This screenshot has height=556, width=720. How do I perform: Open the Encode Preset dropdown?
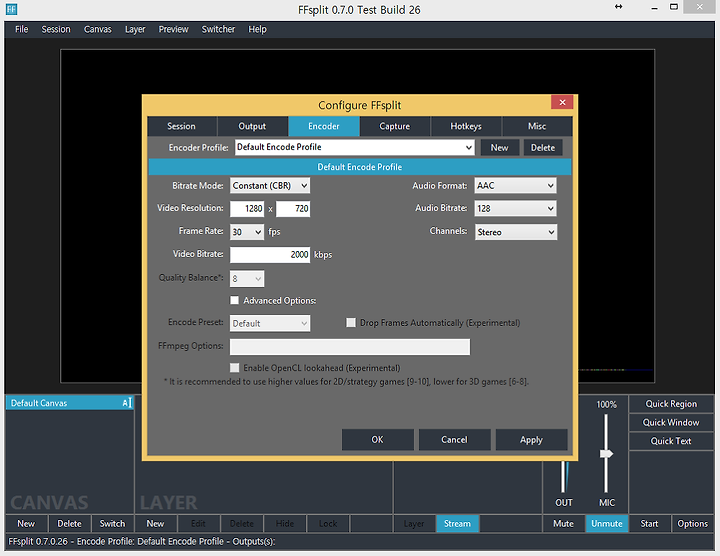coord(270,323)
